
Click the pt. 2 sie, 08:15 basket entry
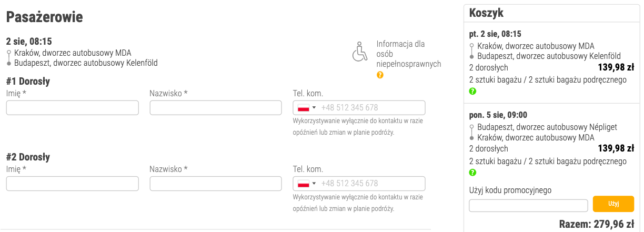(x=495, y=34)
